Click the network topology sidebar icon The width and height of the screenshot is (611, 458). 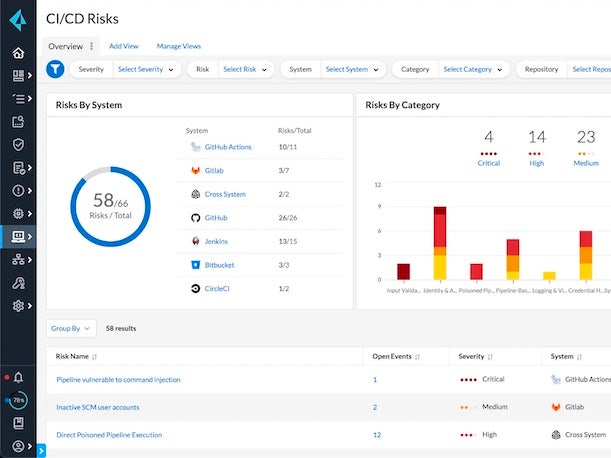pos(18,259)
